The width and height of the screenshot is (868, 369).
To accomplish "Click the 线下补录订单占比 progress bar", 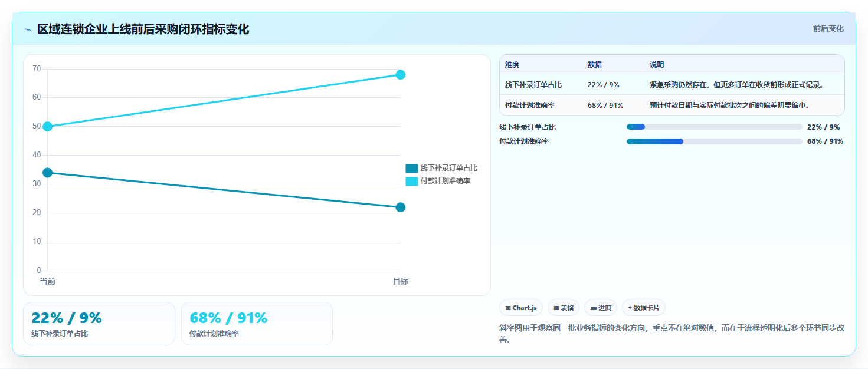I will click(x=714, y=127).
